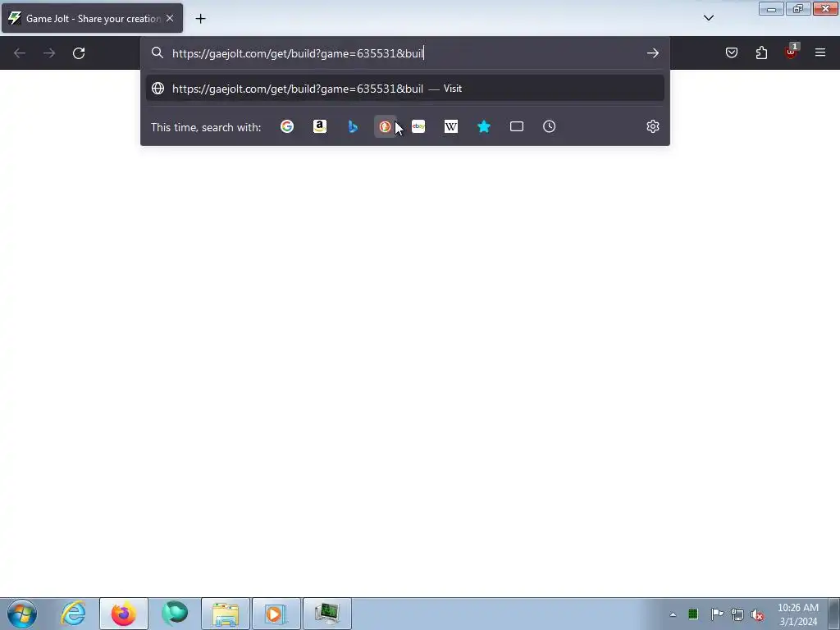Open Action Center flag icon

[x=717, y=614]
